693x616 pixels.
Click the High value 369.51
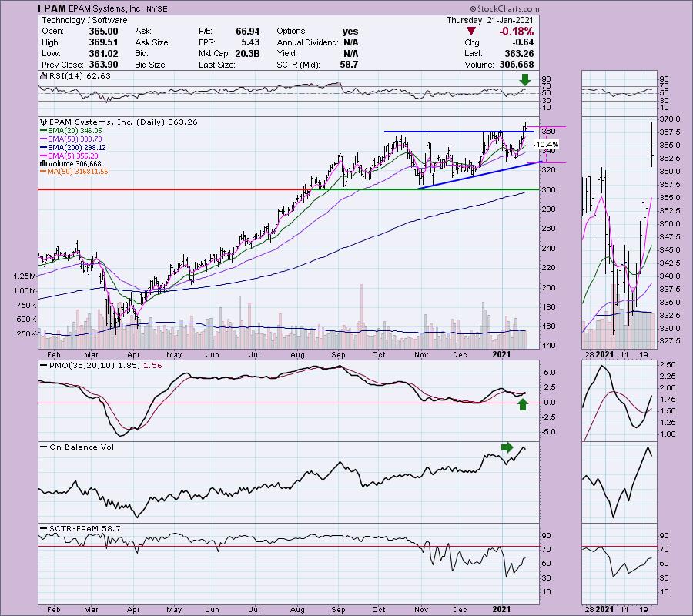click(103, 42)
